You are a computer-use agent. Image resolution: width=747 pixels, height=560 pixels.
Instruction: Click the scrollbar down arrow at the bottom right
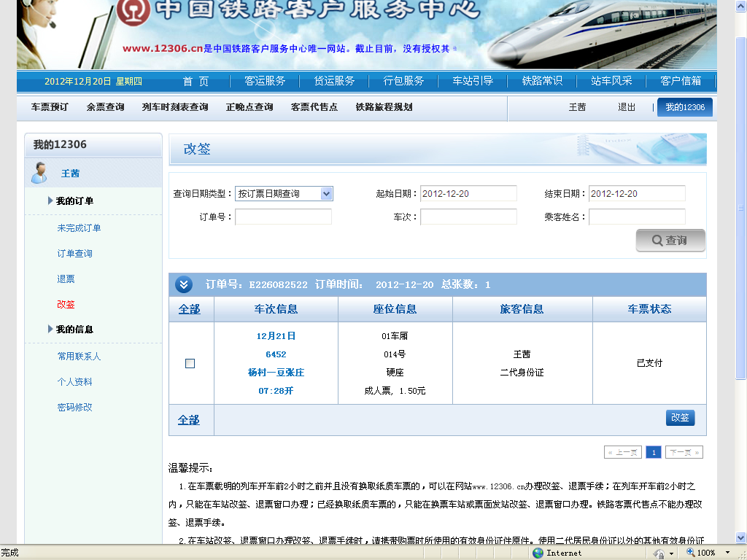[741, 537]
